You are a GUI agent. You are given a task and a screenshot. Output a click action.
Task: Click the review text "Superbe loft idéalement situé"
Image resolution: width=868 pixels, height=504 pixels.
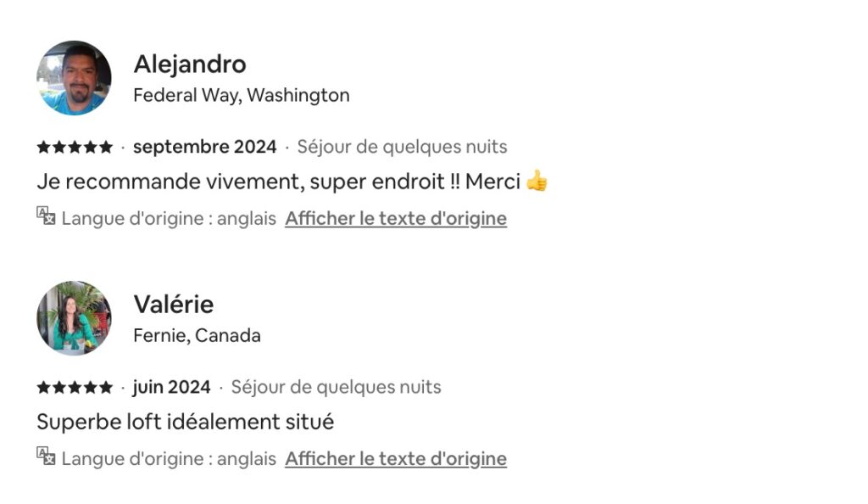(186, 422)
